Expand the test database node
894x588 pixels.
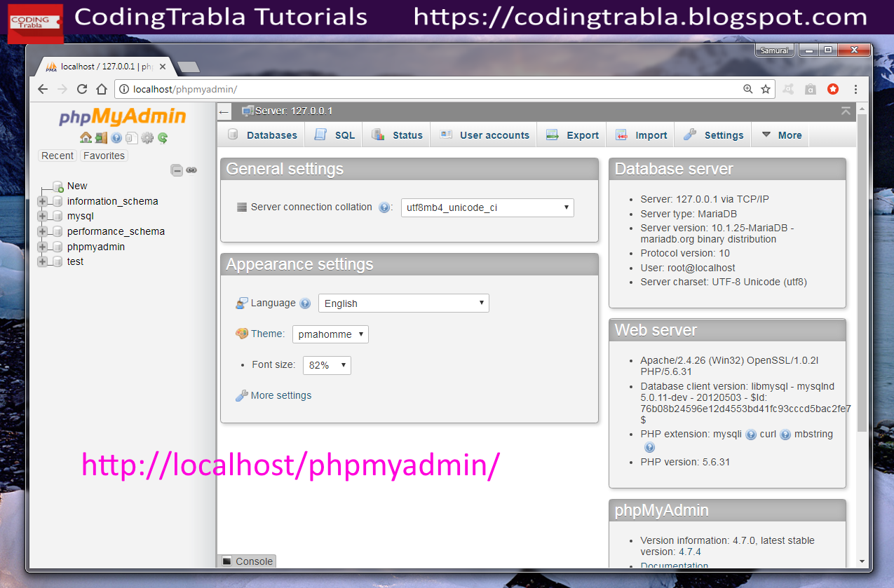click(42, 261)
